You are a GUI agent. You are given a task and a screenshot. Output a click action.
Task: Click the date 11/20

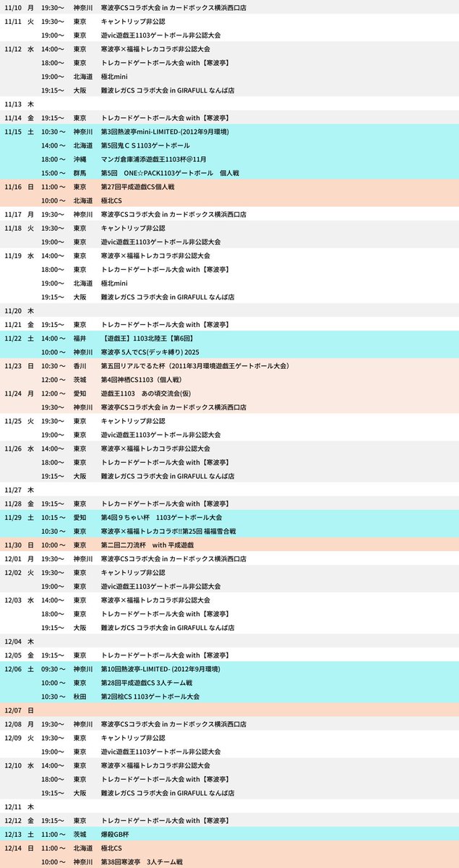tap(13, 310)
